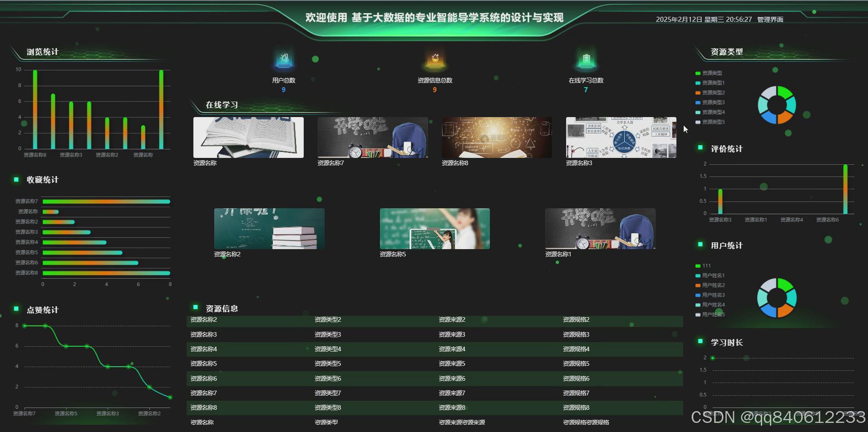Click the 学习时长 panel title

tap(727, 343)
